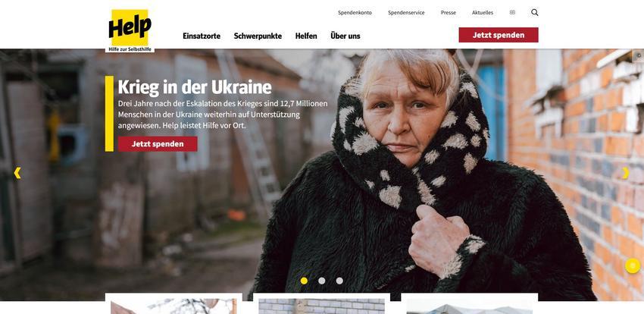This screenshot has height=314, width=644.
Task: Click the language flag icon in header
Action: (x=512, y=12)
